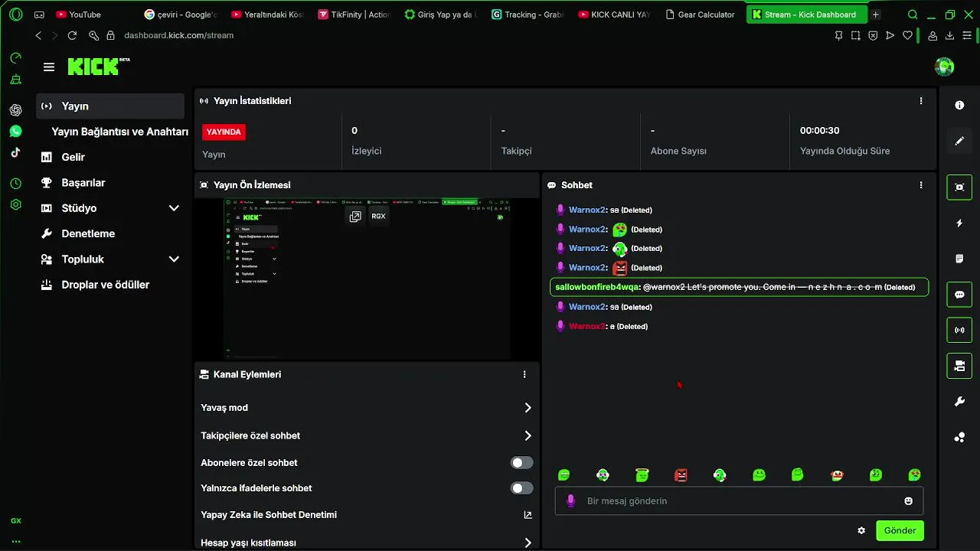Open the user avatar profile menu
Viewport: 980px width, 551px height.
tap(944, 67)
